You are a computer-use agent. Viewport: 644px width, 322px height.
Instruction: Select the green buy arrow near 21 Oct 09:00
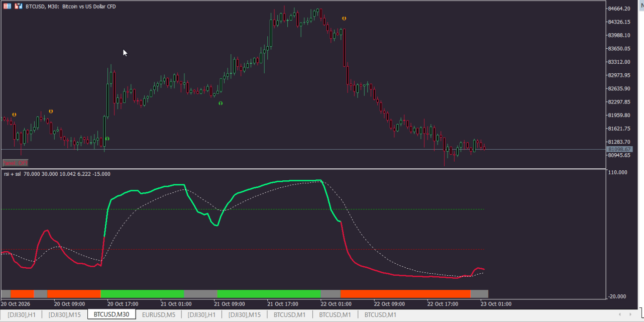click(x=221, y=103)
